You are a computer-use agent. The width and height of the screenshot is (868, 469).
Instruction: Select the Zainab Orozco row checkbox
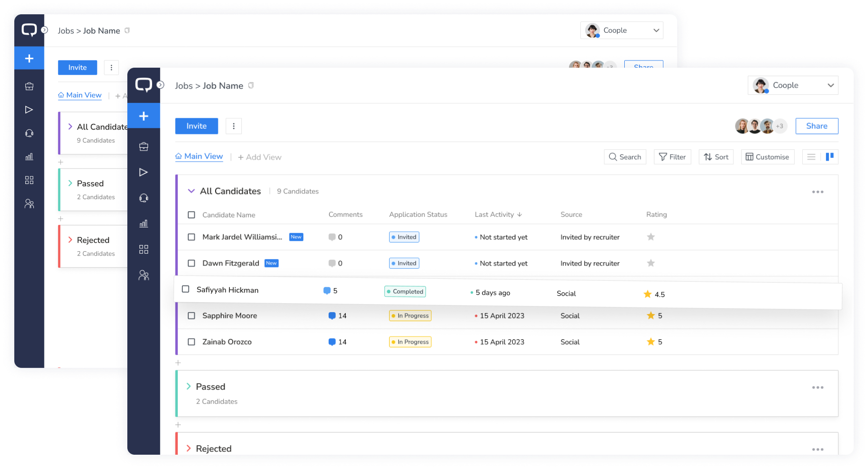[x=191, y=342]
